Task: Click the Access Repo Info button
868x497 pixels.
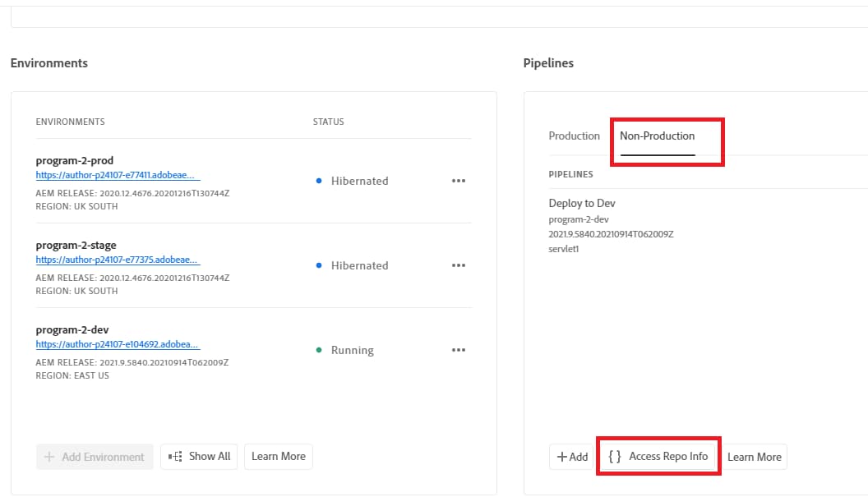Action: [x=658, y=456]
